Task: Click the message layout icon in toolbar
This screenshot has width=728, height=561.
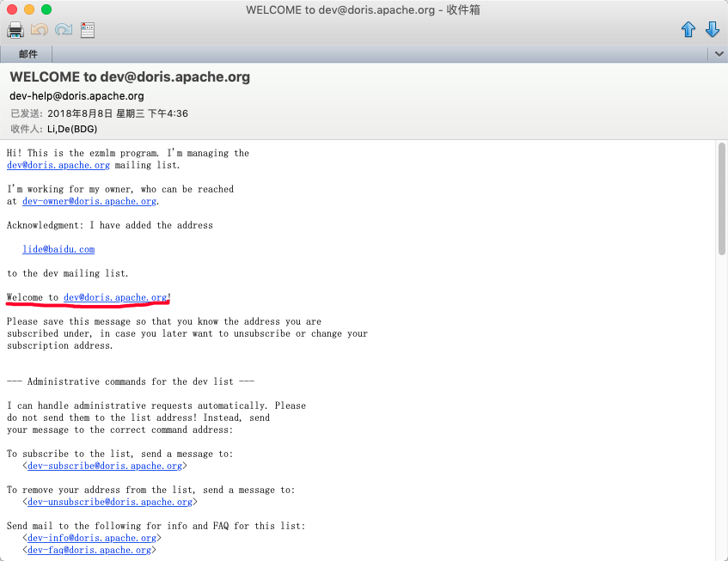Action: pos(88,30)
